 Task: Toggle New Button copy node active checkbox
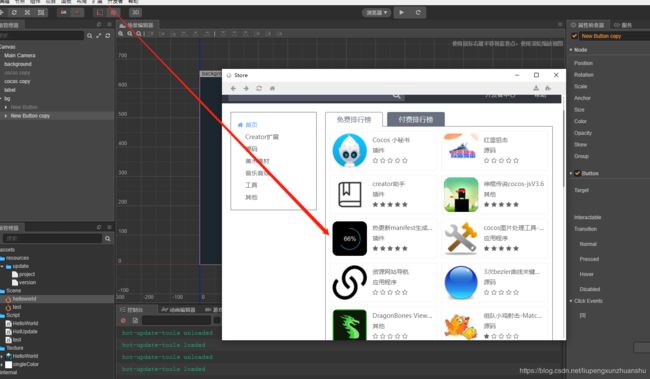[x=575, y=36]
